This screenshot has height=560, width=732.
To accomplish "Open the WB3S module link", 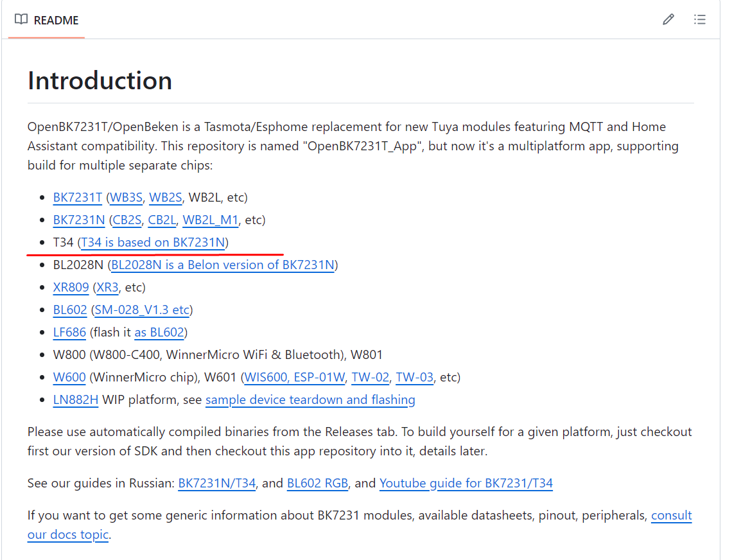I will pyautogui.click(x=126, y=197).
